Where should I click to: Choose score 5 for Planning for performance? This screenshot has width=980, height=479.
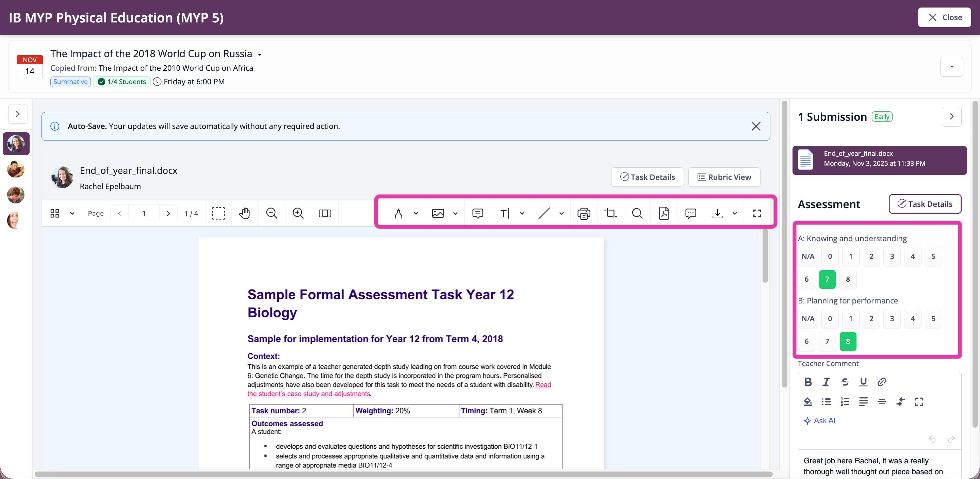tap(933, 318)
